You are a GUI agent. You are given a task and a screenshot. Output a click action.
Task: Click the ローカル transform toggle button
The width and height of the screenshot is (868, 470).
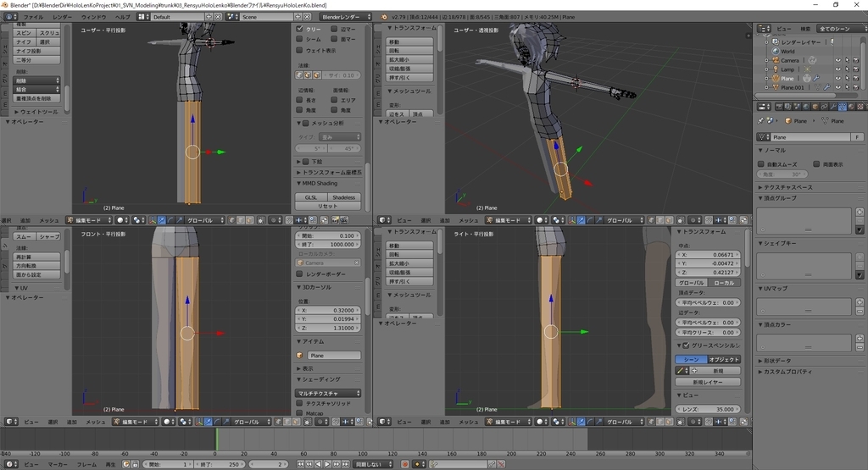click(x=724, y=283)
